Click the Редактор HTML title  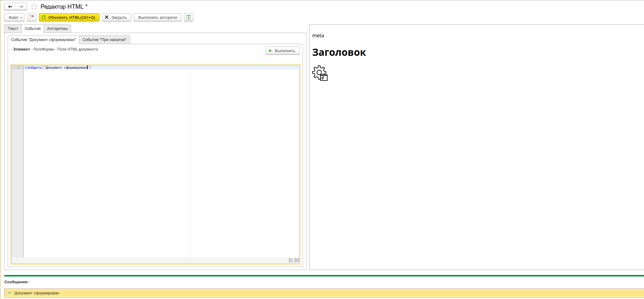pyautogui.click(x=64, y=6)
